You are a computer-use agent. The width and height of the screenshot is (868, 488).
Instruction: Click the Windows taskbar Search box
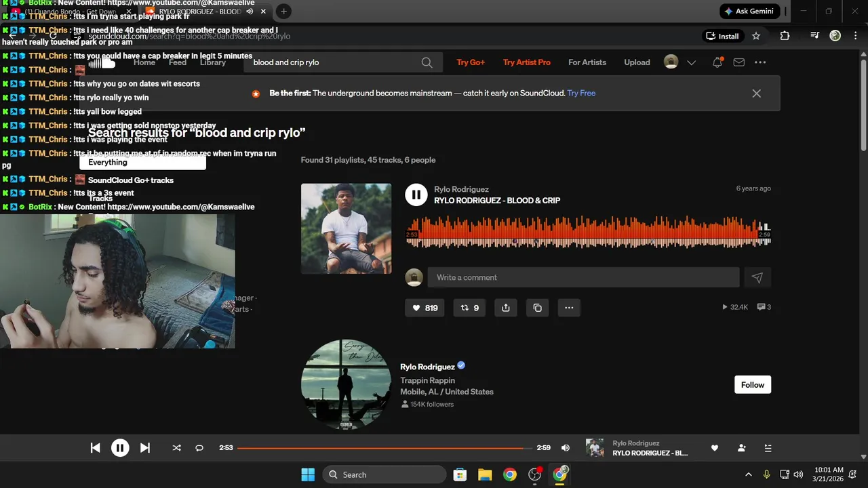(x=384, y=474)
